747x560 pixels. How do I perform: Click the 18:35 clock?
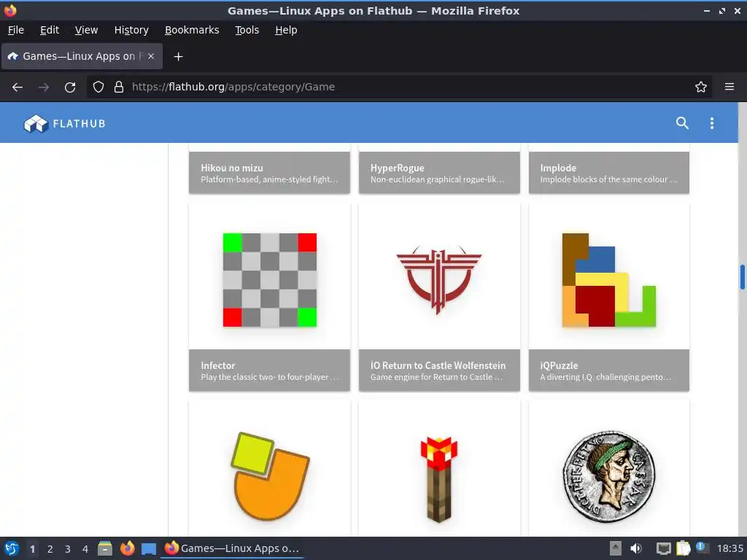click(x=729, y=548)
